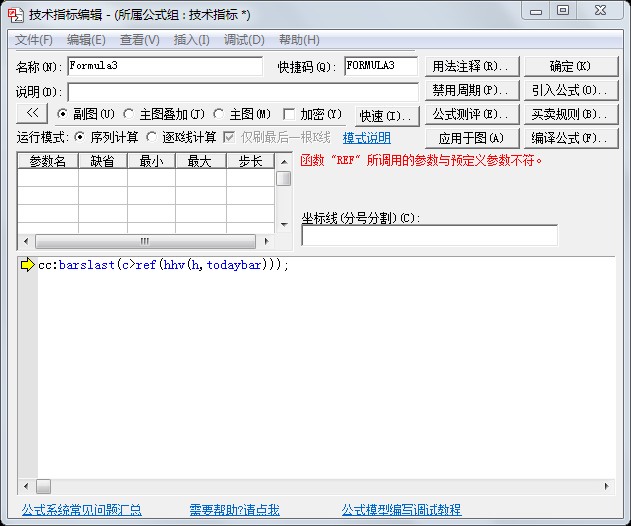Image resolution: width=631 pixels, height=526 pixels.
Task: Focus the 坐标线 input field
Action: tap(429, 235)
